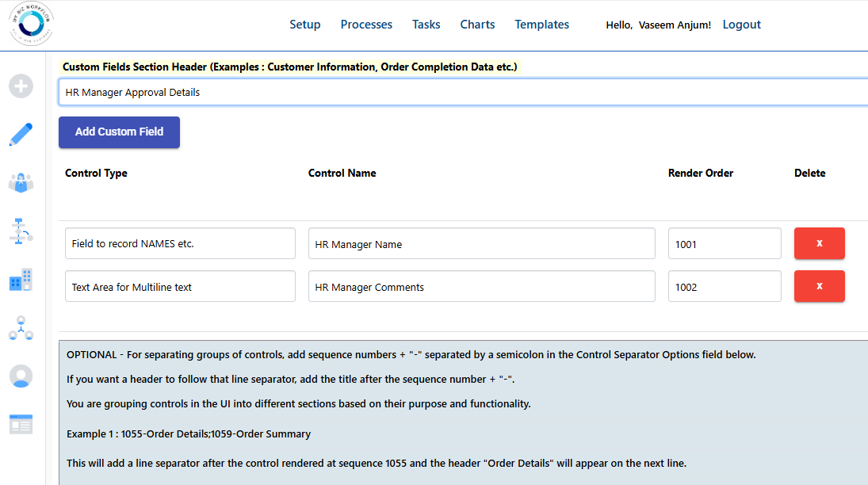Open the Charts menu
The image size is (868, 485).
tap(478, 25)
